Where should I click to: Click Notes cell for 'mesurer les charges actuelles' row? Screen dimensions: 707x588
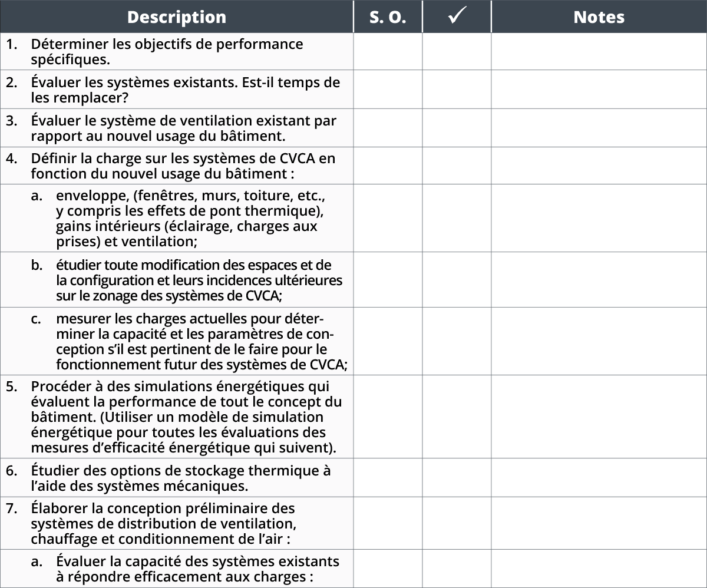[599, 341]
